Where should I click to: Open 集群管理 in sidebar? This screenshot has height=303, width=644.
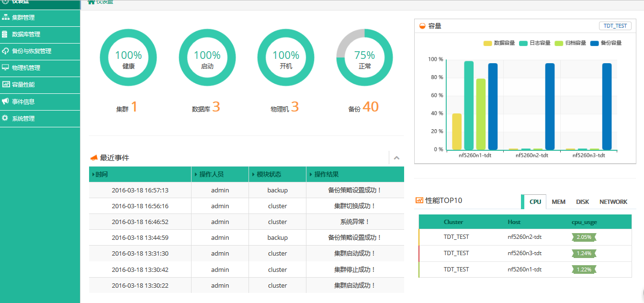40,17
